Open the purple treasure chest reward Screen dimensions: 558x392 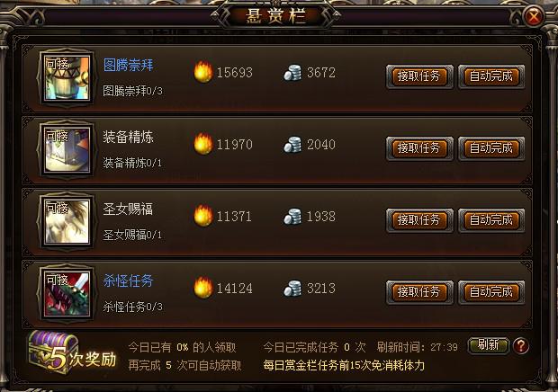[x=53, y=352]
